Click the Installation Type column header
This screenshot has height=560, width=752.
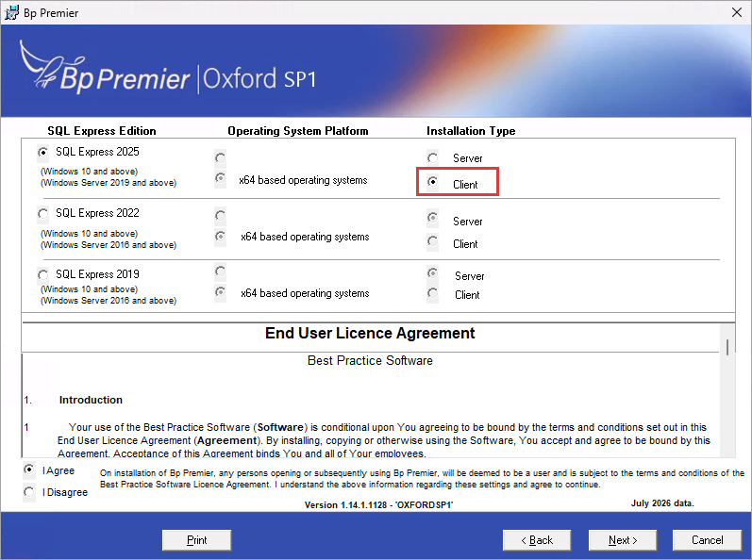pyautogui.click(x=471, y=131)
